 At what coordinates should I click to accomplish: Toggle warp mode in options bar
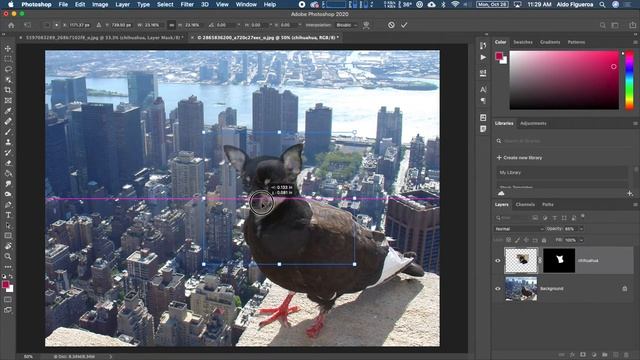(x=366, y=25)
